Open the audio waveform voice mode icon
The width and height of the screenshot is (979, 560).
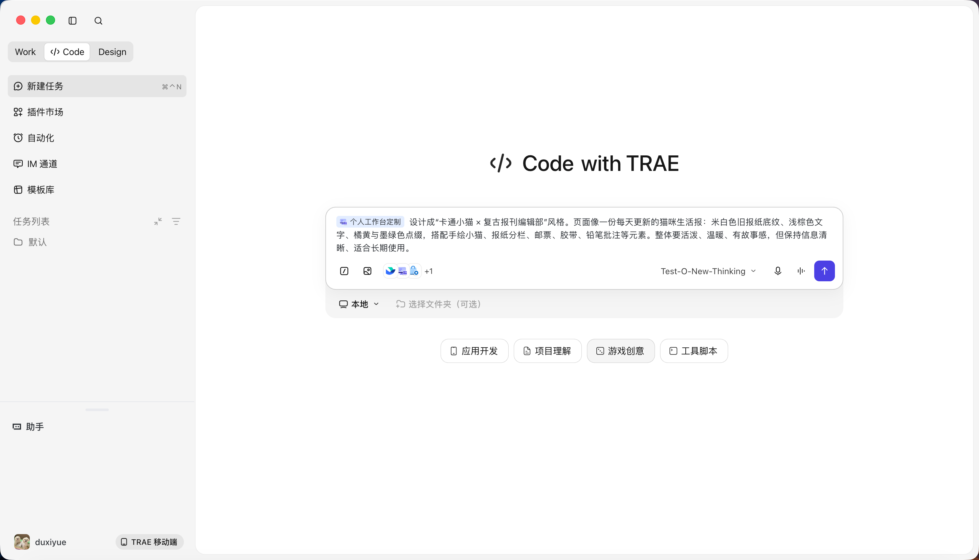point(801,271)
